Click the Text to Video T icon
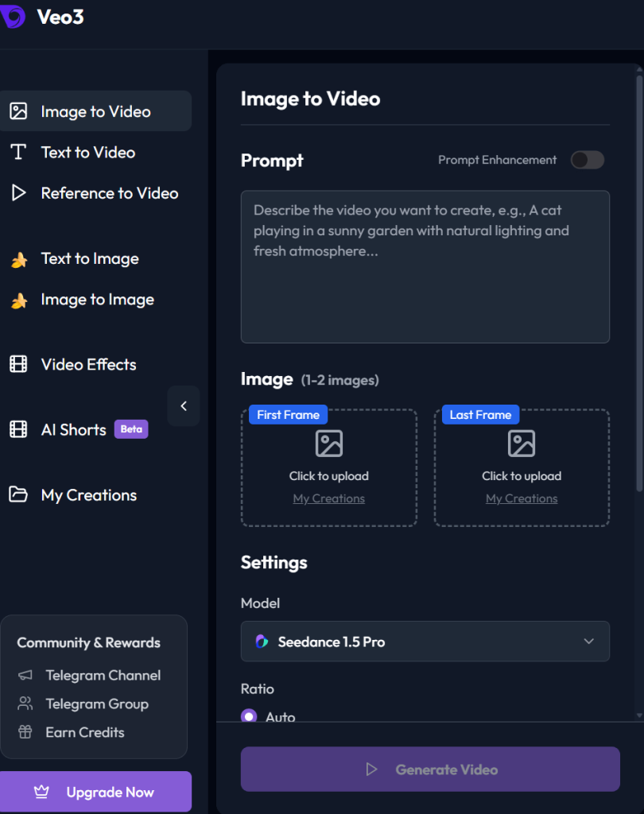 point(18,153)
